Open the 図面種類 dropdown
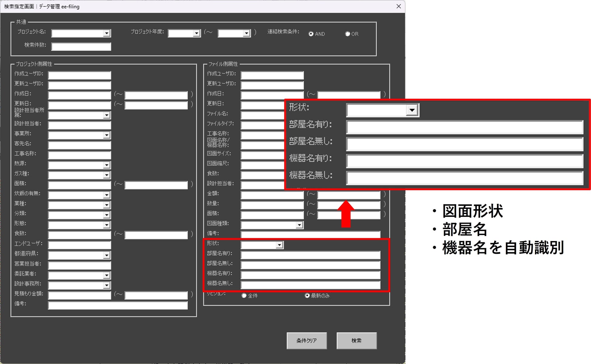This screenshot has width=591, height=364. coord(299,225)
